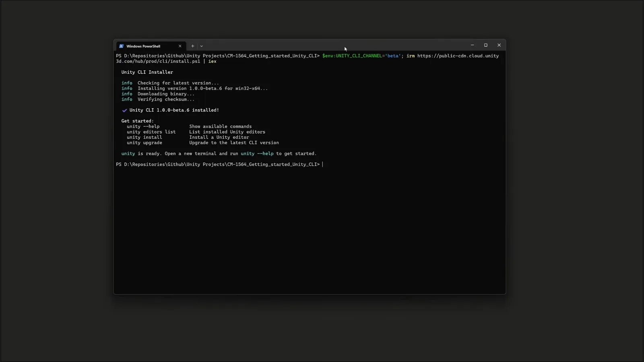Image resolution: width=644 pixels, height=362 pixels.
Task: Click the 'Checking for latest version...' line
Action: point(170,83)
